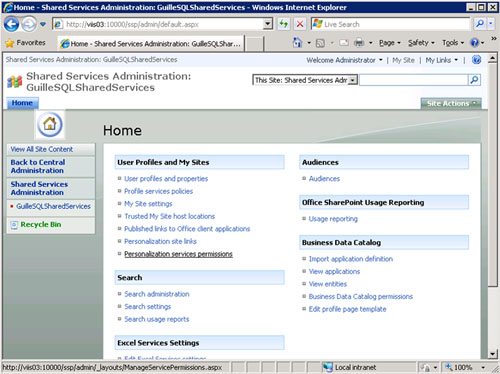Open the Site Actions menu
The height and width of the screenshot is (374, 500).
pyautogui.click(x=451, y=103)
